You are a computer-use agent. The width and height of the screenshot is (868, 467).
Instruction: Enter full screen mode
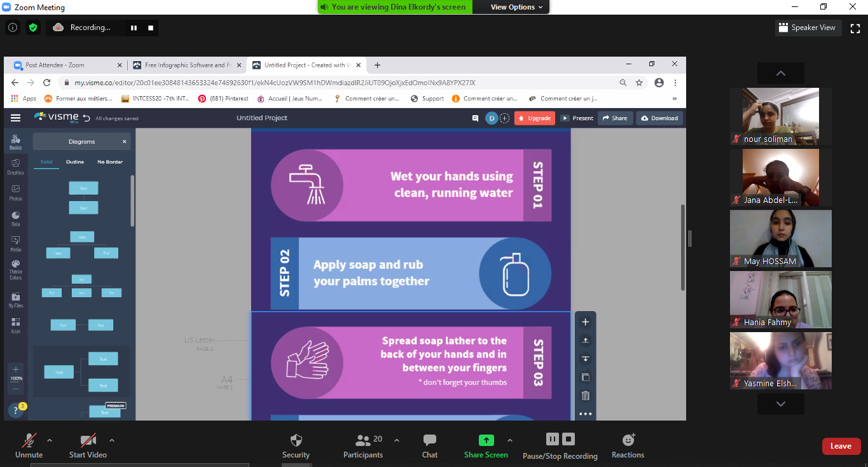click(855, 27)
